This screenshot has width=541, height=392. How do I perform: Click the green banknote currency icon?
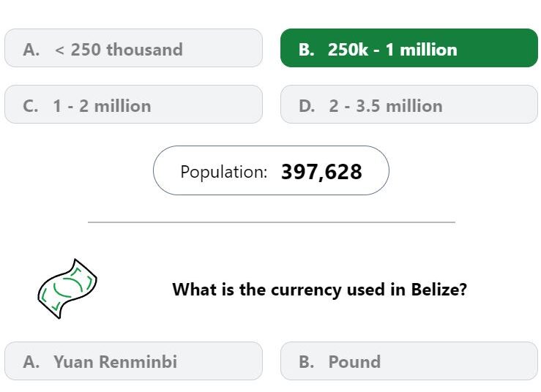pos(67,289)
